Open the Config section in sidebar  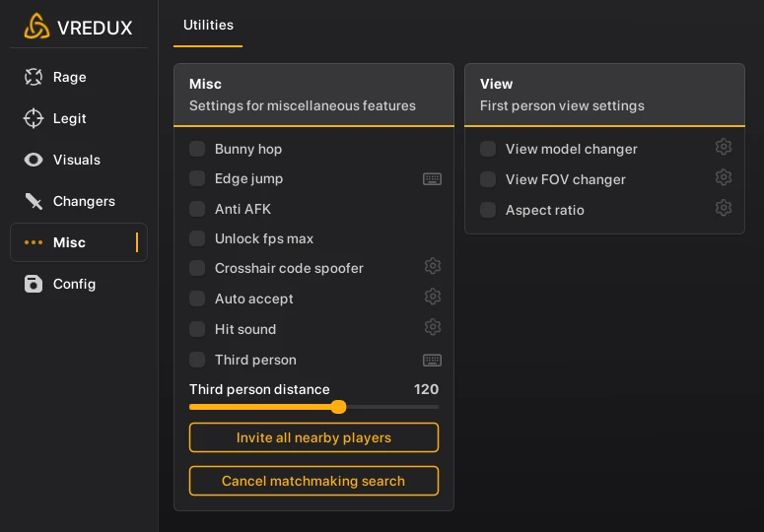coord(74,284)
